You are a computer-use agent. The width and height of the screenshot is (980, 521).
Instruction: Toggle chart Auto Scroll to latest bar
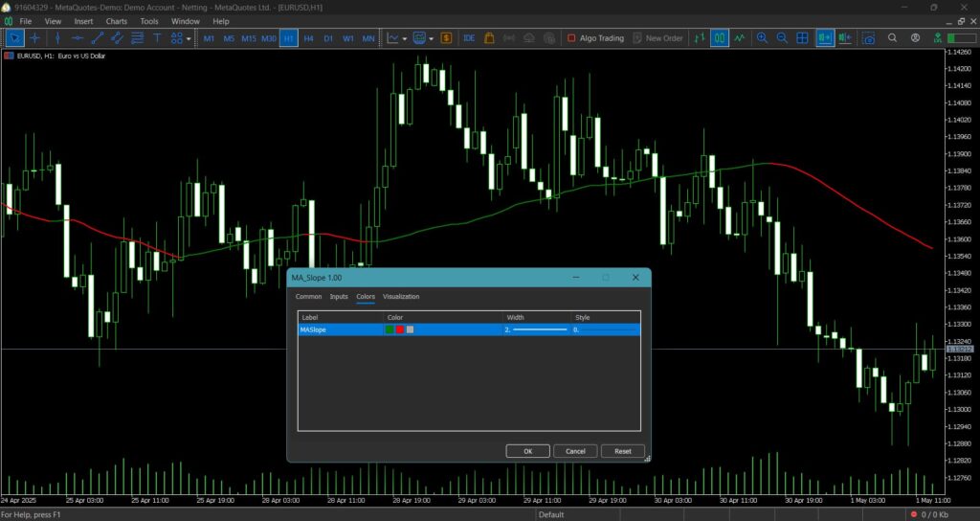pos(825,38)
